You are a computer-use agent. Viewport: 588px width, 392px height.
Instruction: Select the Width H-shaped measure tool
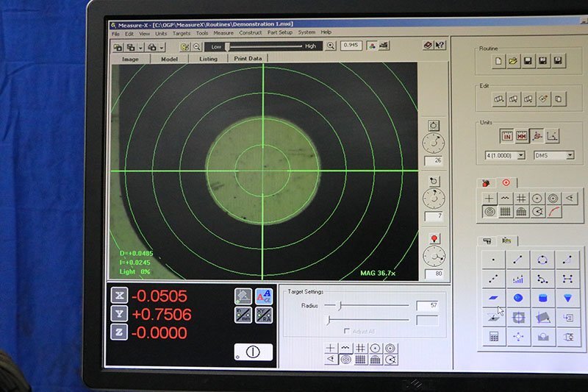[x=567, y=279]
